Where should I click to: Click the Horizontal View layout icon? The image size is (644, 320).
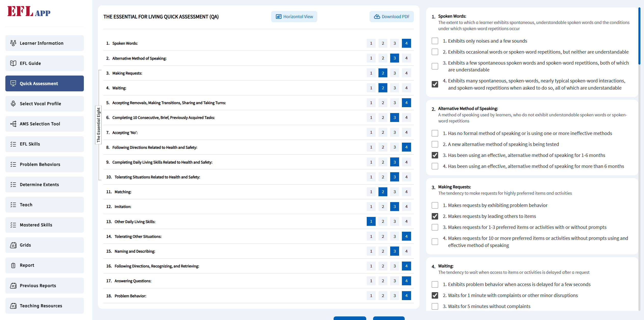279,17
